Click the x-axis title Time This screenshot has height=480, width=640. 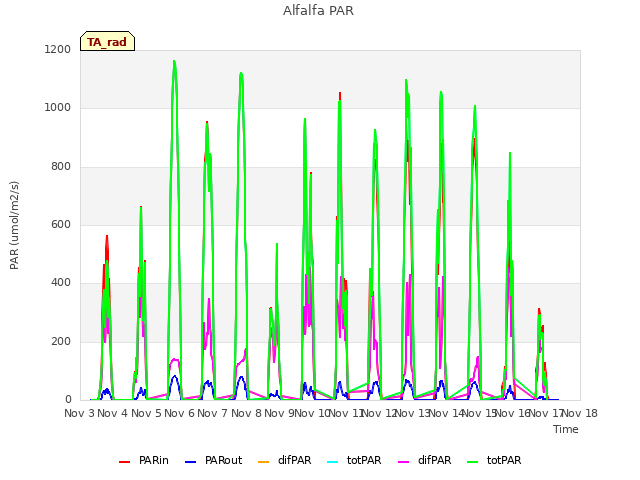click(x=566, y=429)
